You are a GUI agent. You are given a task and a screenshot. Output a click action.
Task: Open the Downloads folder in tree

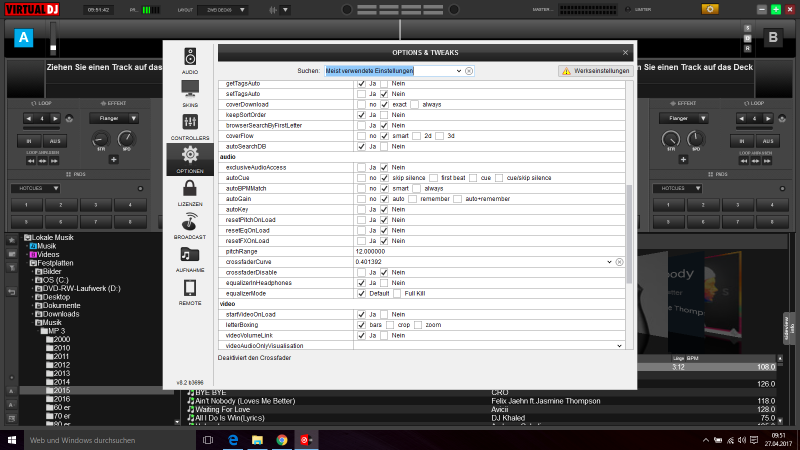(61, 314)
